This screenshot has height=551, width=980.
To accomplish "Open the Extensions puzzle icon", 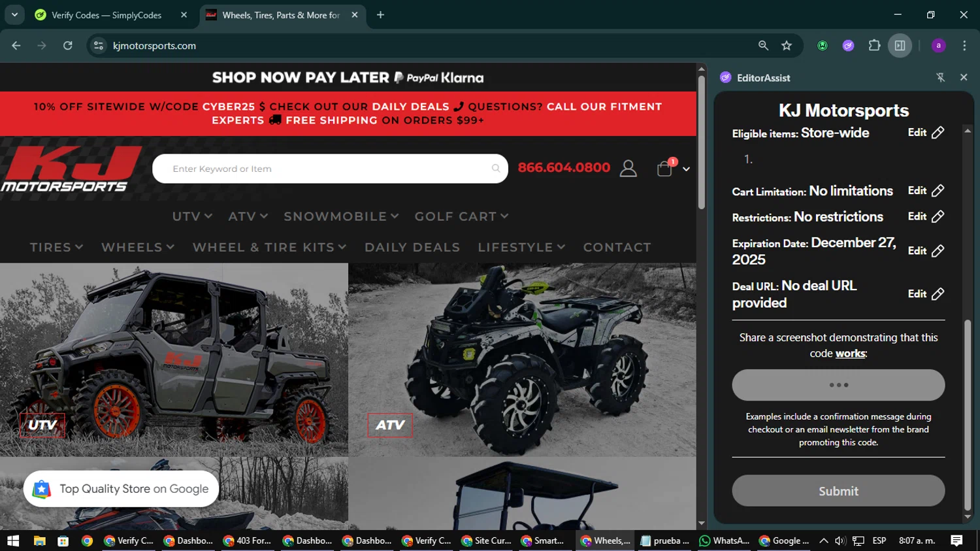I will (874, 46).
